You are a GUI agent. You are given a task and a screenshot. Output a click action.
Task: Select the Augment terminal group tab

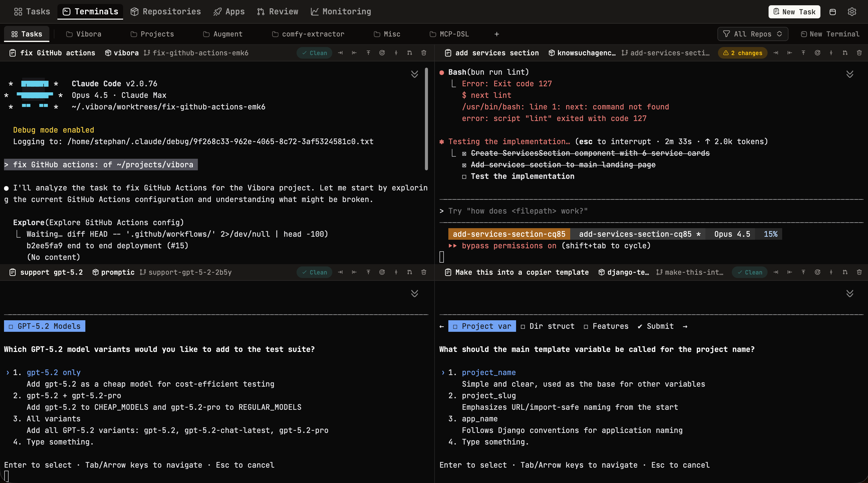point(223,34)
